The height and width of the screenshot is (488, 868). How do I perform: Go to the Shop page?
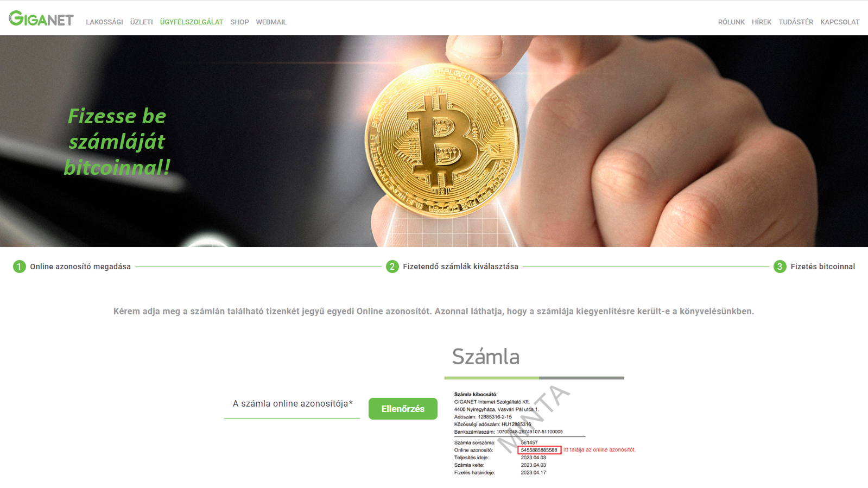[239, 22]
